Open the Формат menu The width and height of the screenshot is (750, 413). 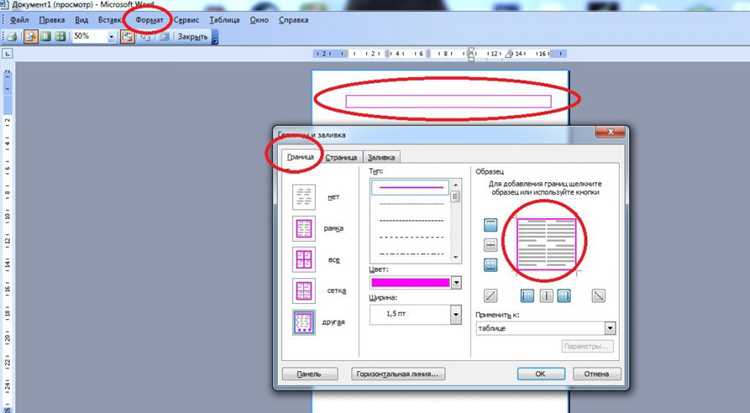[x=149, y=20]
